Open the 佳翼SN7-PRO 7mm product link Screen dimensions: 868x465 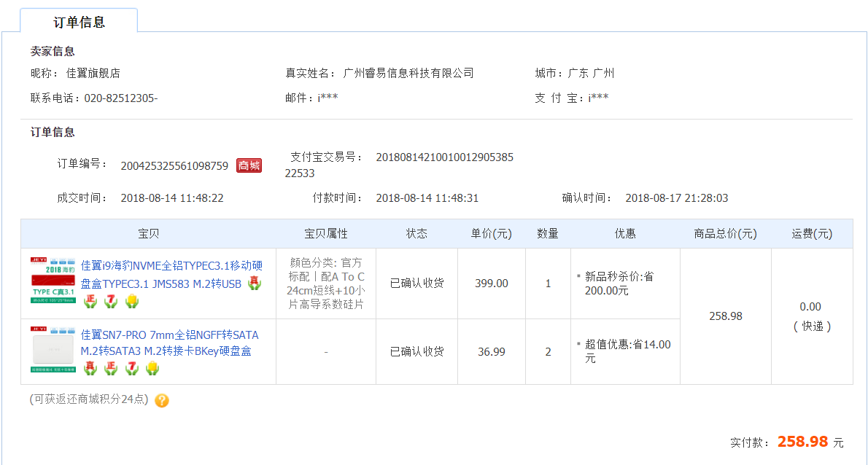click(x=169, y=343)
